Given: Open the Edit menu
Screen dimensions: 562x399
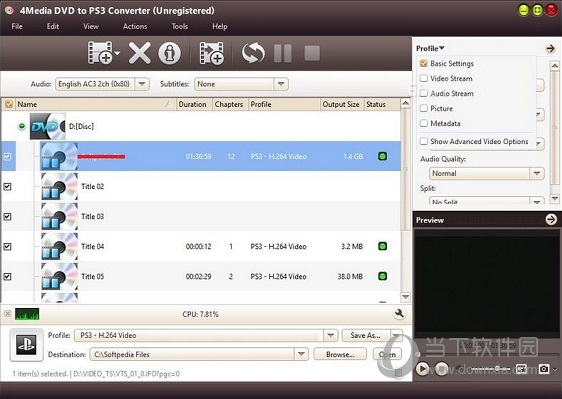Looking at the screenshot, I should (x=53, y=26).
